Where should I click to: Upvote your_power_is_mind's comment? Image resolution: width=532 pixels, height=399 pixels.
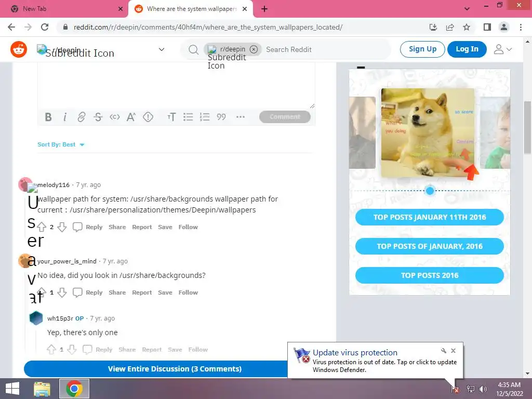click(x=42, y=292)
